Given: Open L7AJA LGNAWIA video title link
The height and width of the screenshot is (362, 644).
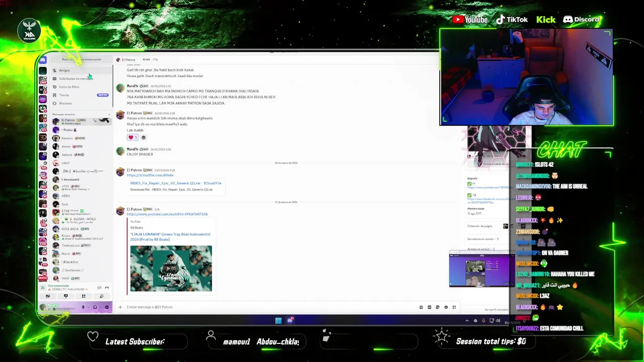Looking at the screenshot, I should [170, 237].
